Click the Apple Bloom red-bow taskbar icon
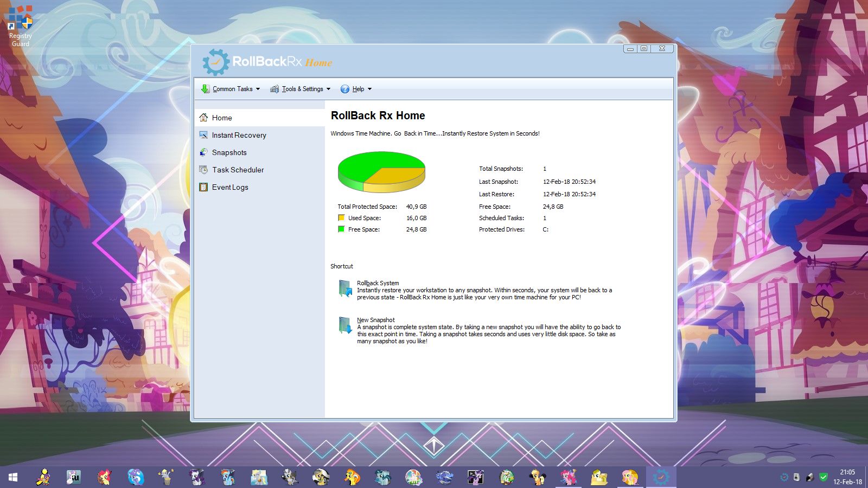 tap(104, 477)
